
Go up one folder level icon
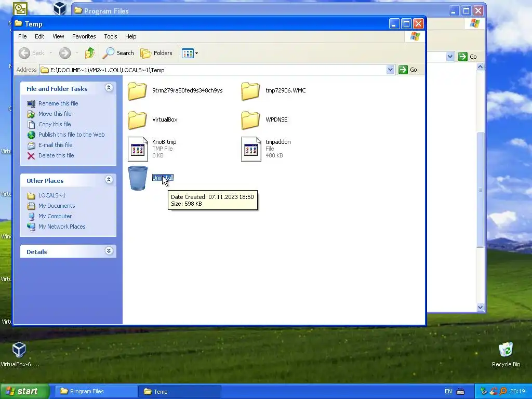pos(90,53)
